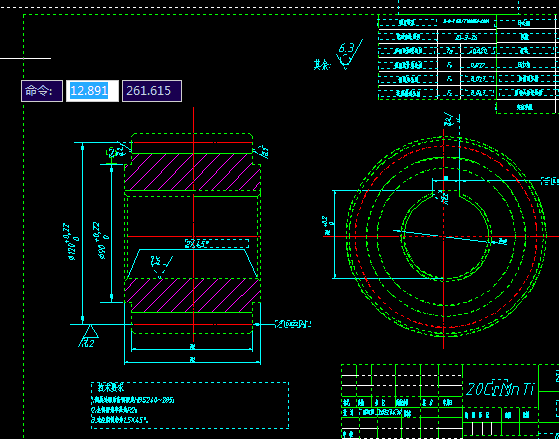Select the 20CrMnTi material text in title block
This screenshot has width=559, height=439.
[500, 389]
